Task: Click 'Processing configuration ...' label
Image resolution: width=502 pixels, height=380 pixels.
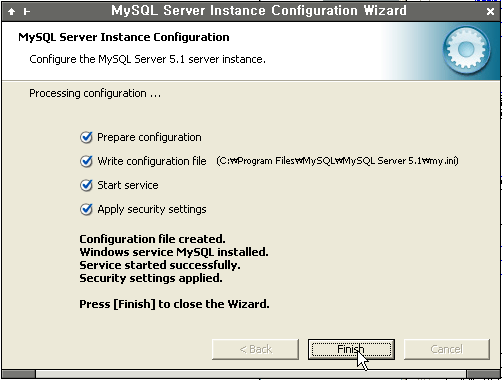Action: click(95, 93)
